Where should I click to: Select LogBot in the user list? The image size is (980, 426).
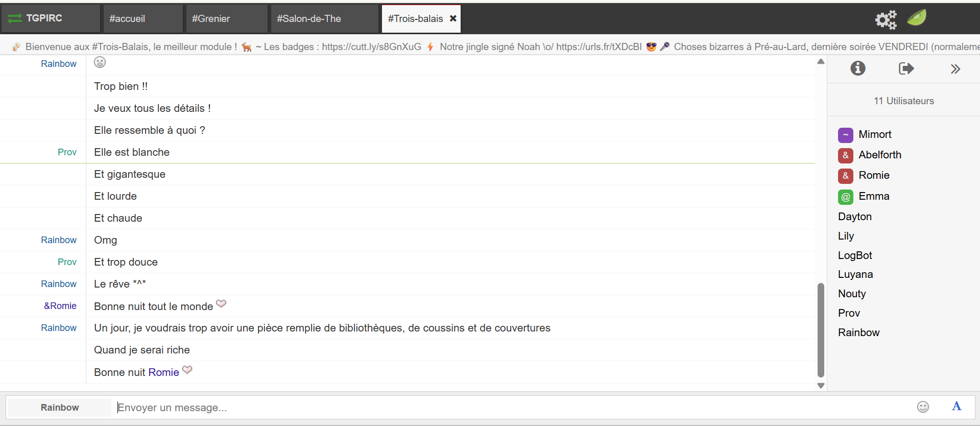point(855,255)
